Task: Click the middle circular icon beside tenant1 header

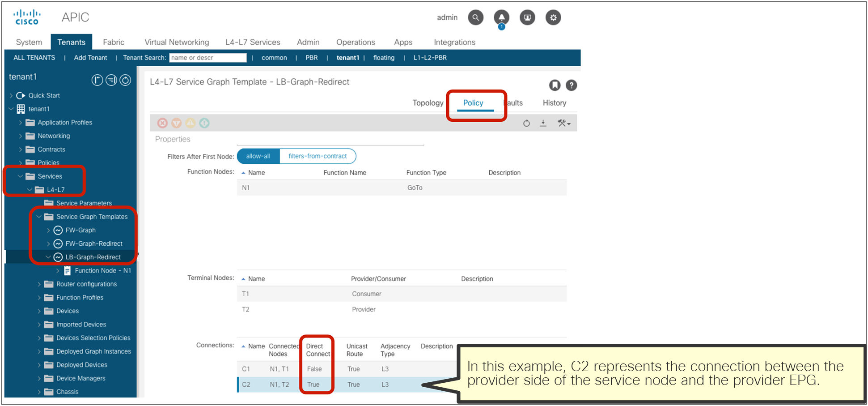Action: pyautogui.click(x=111, y=80)
